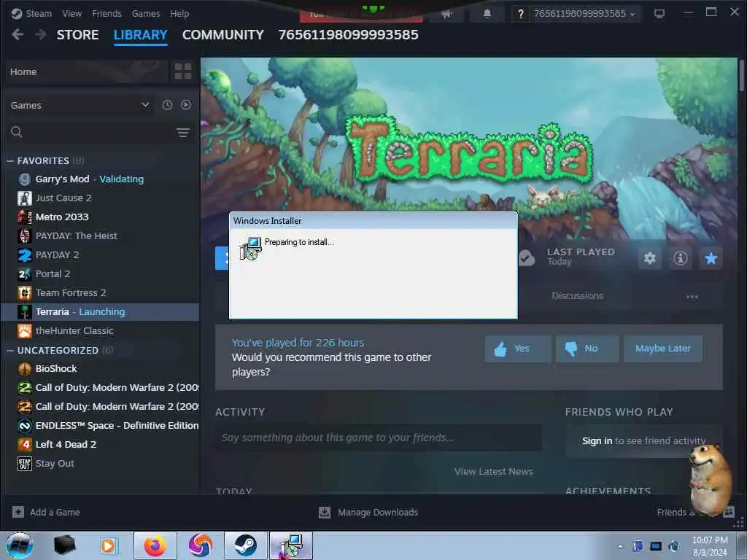The width and height of the screenshot is (747, 560).
Task: Open the View menu
Action: [72, 13]
